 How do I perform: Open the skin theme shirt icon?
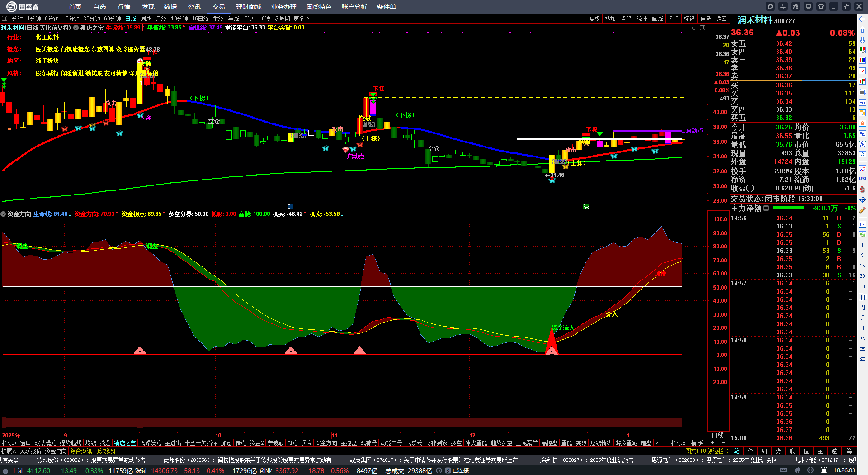[821, 6]
